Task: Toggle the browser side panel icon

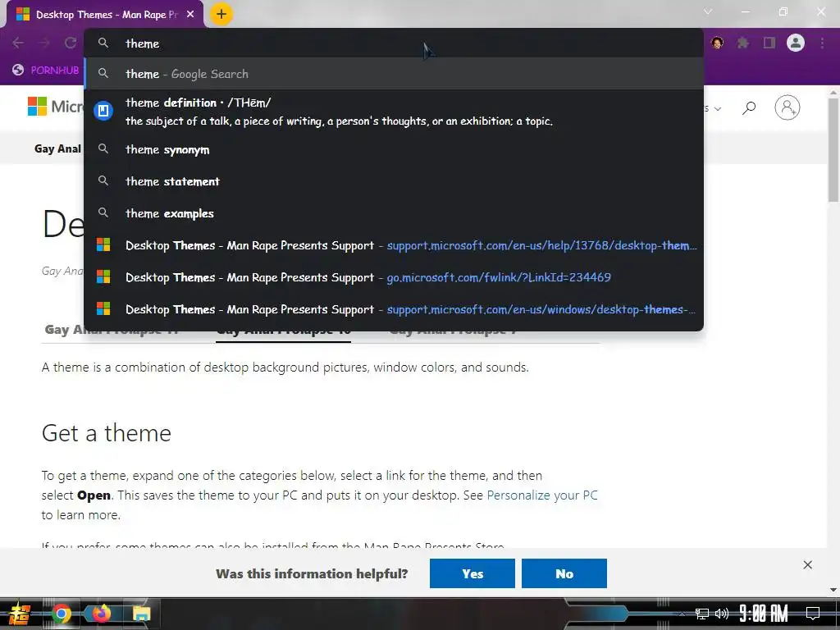Action: tap(769, 43)
